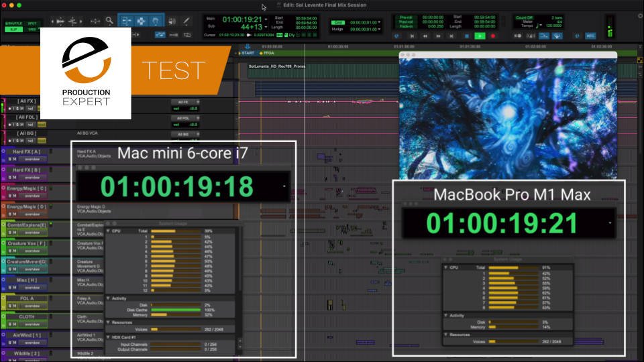Select the FOL A track name
The height and width of the screenshot is (362, 644).
[x=27, y=298]
